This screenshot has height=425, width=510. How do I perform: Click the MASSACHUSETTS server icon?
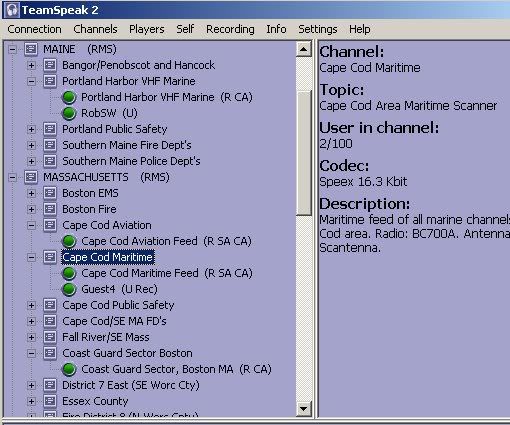tap(31, 177)
